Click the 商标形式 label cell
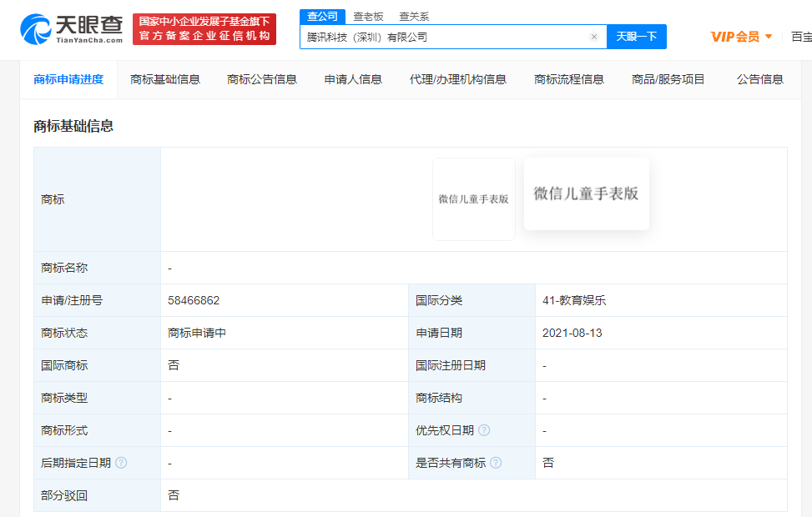Viewport: 812px width, 517px height. coord(98,430)
